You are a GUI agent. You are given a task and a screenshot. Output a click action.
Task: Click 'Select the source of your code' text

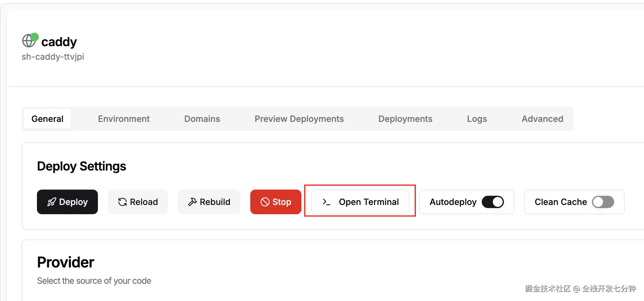click(94, 281)
